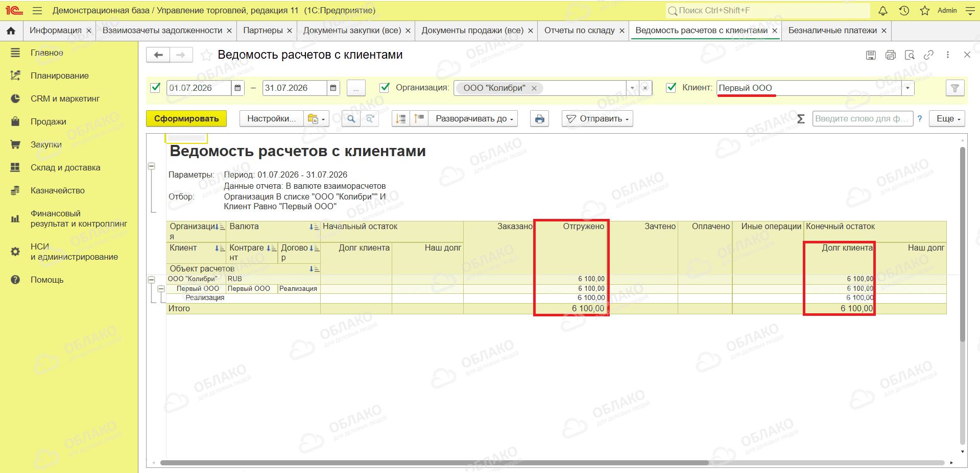Go to the home page icon

[x=11, y=31]
